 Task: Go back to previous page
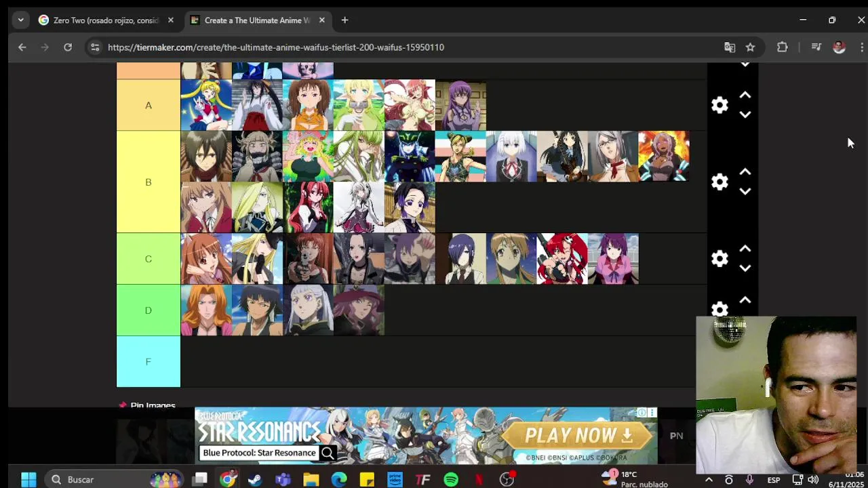coord(22,47)
